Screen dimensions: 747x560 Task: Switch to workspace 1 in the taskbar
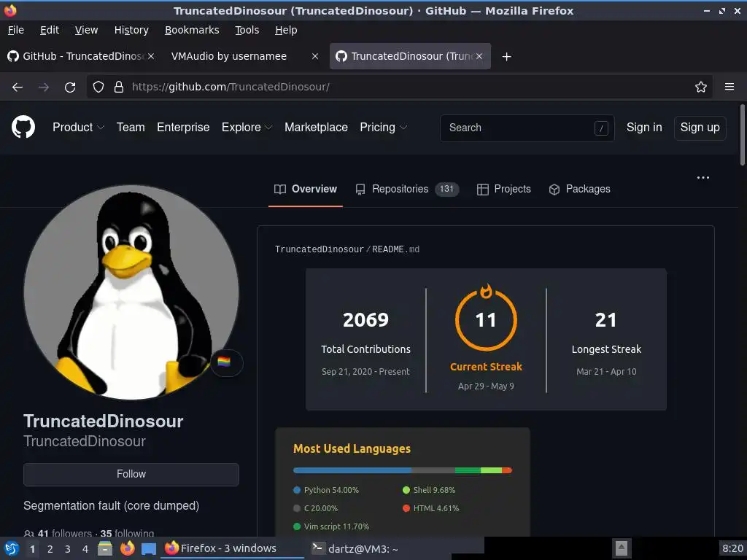tap(32, 549)
